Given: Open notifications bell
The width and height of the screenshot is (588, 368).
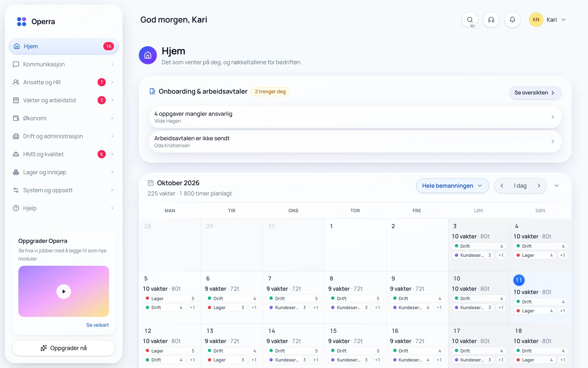Looking at the screenshot, I should [x=512, y=20].
